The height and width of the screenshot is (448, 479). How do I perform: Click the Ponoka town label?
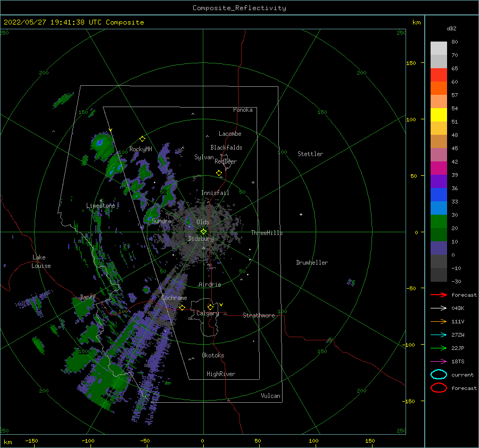point(243,110)
